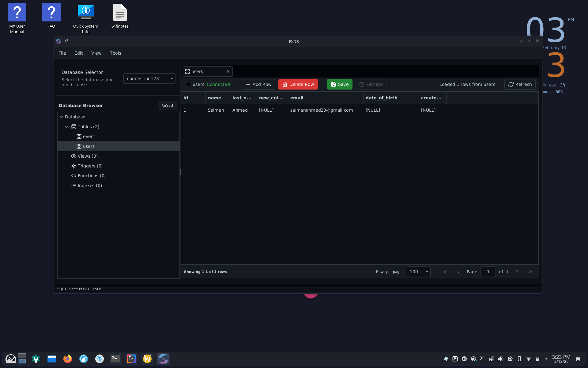
Task: Click the Page number input field
Action: pos(488,272)
